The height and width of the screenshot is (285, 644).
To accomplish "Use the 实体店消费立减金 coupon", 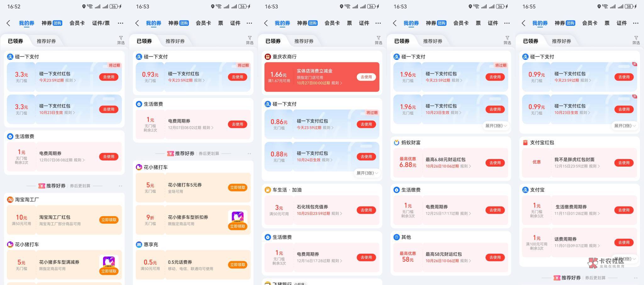I will point(366,77).
